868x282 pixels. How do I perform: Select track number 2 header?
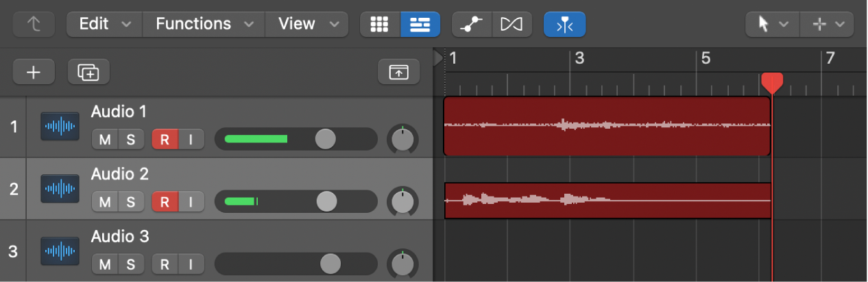(13, 190)
